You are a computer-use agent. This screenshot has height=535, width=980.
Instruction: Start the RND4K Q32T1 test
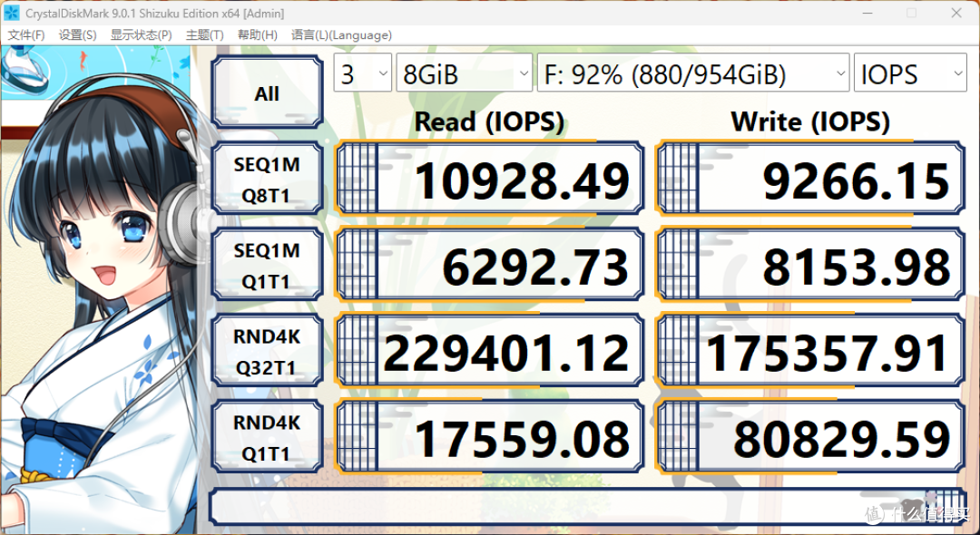pos(267,352)
